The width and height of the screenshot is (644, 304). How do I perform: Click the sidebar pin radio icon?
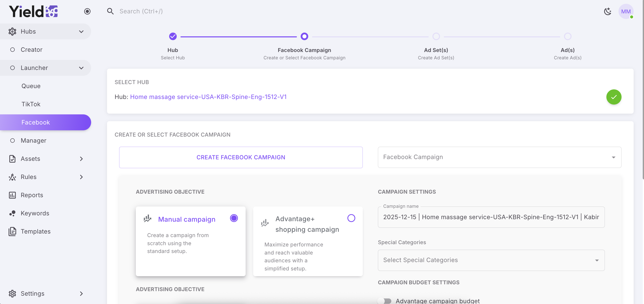pyautogui.click(x=87, y=11)
